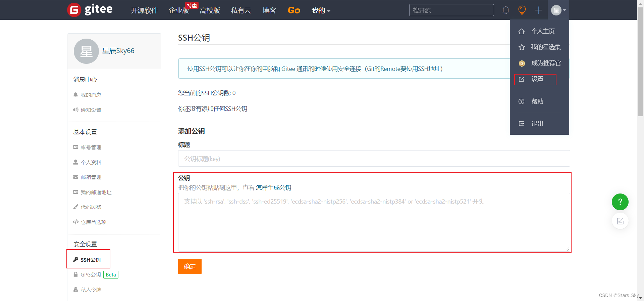The image size is (644, 301).
Task: Click the question icon beside 帮助
Action: [521, 101]
